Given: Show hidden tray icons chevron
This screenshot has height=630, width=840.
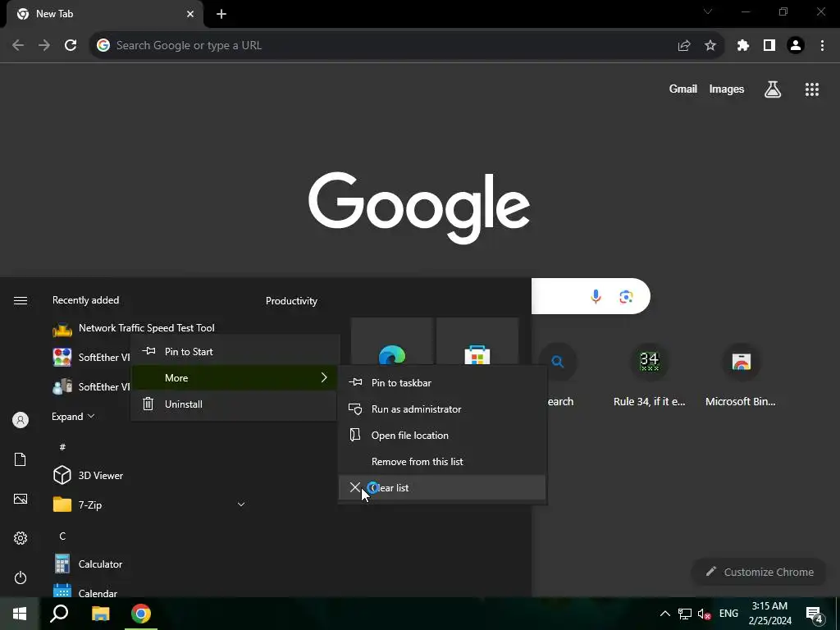Looking at the screenshot, I should [664, 614].
